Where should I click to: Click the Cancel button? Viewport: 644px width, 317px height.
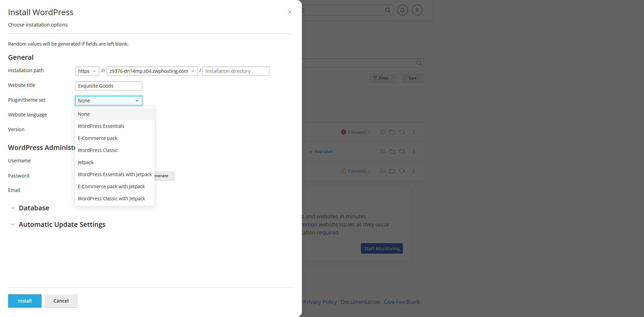pos(61,301)
